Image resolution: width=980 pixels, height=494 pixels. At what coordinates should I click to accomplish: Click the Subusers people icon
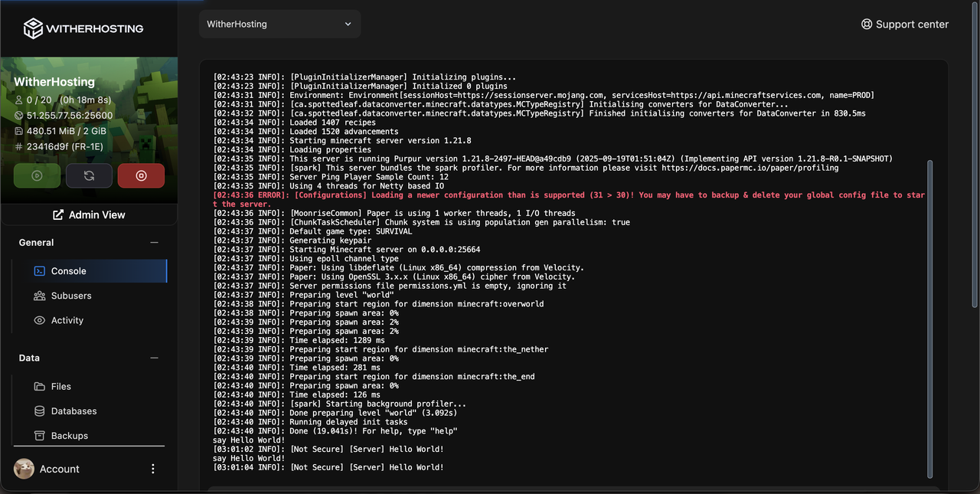coord(39,296)
